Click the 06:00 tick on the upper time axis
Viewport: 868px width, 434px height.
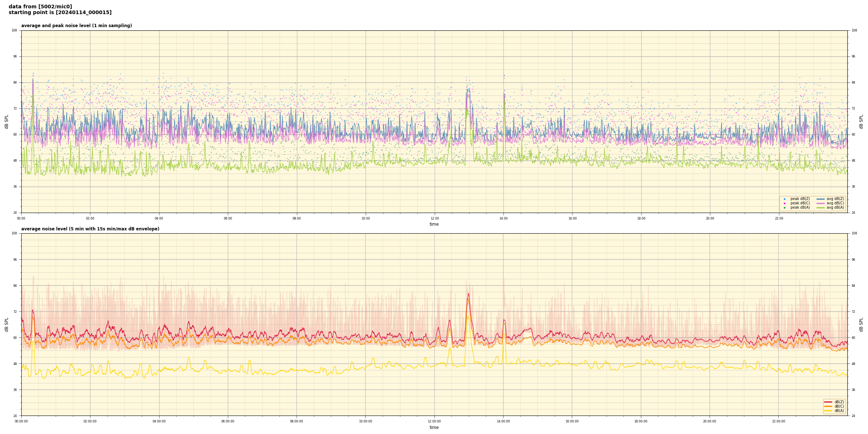pos(228,218)
